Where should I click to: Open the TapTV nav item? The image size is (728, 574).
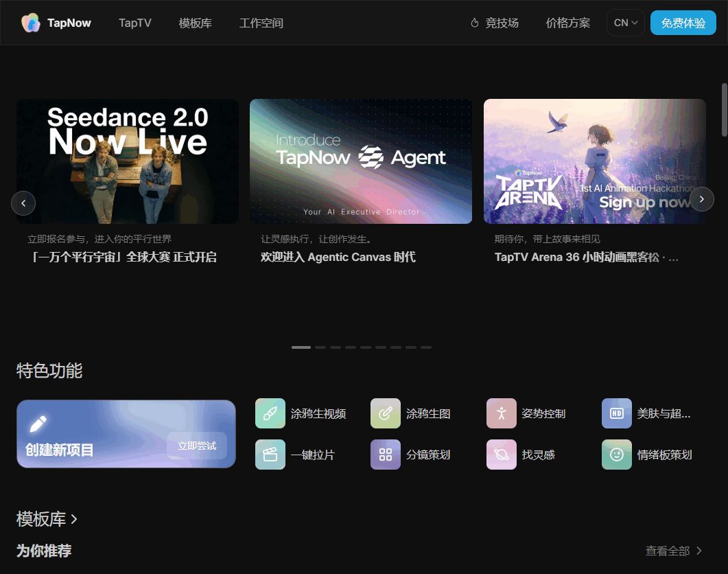click(x=135, y=23)
